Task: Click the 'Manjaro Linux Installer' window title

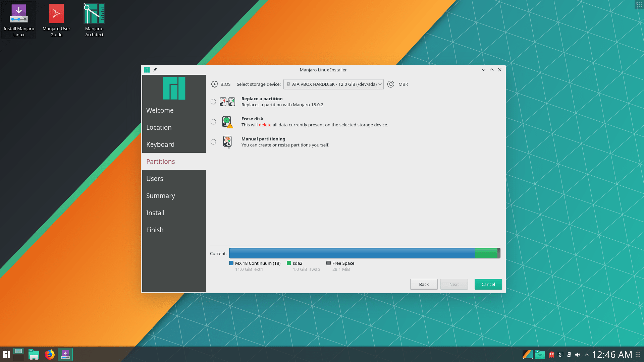Action: (323, 70)
